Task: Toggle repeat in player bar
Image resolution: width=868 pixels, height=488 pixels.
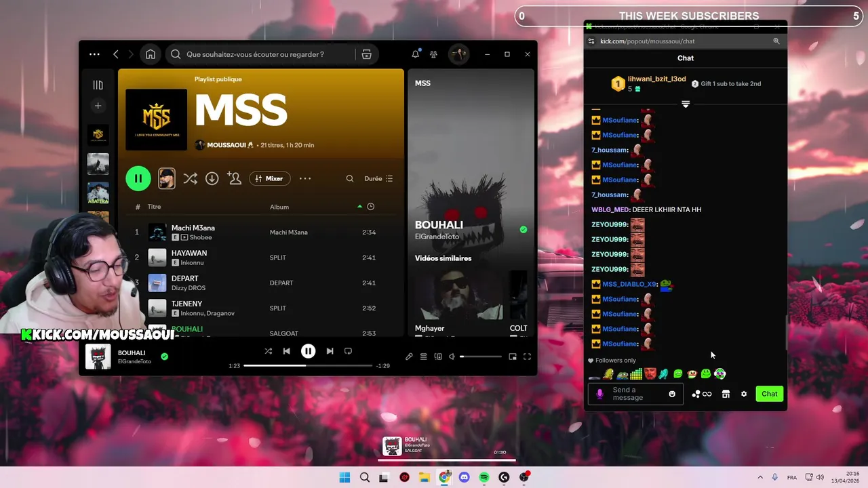Action: click(x=348, y=351)
